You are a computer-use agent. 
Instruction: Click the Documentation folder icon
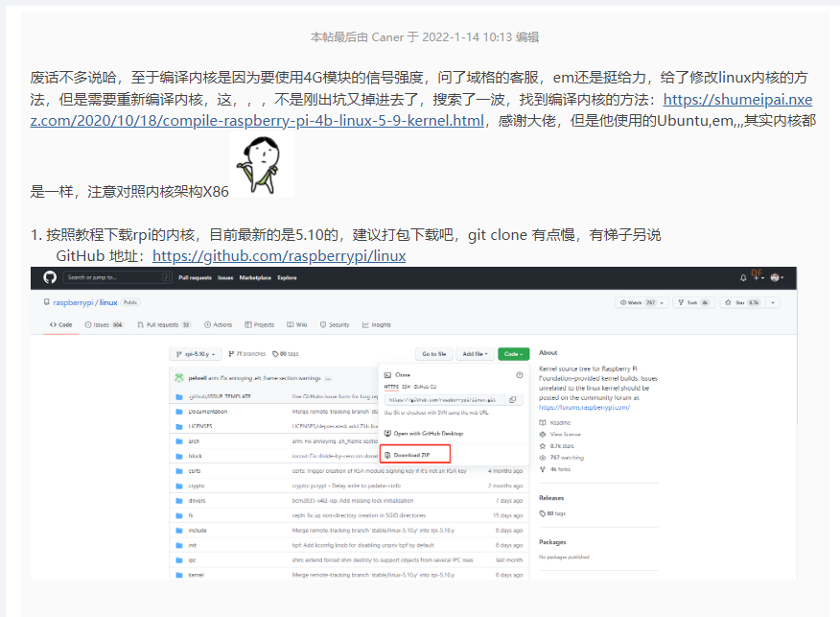coord(178,411)
